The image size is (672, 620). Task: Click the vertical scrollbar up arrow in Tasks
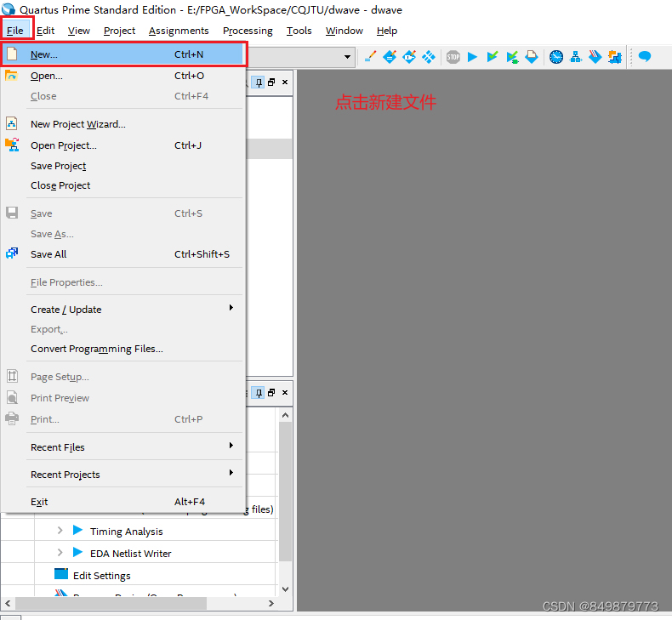(286, 415)
